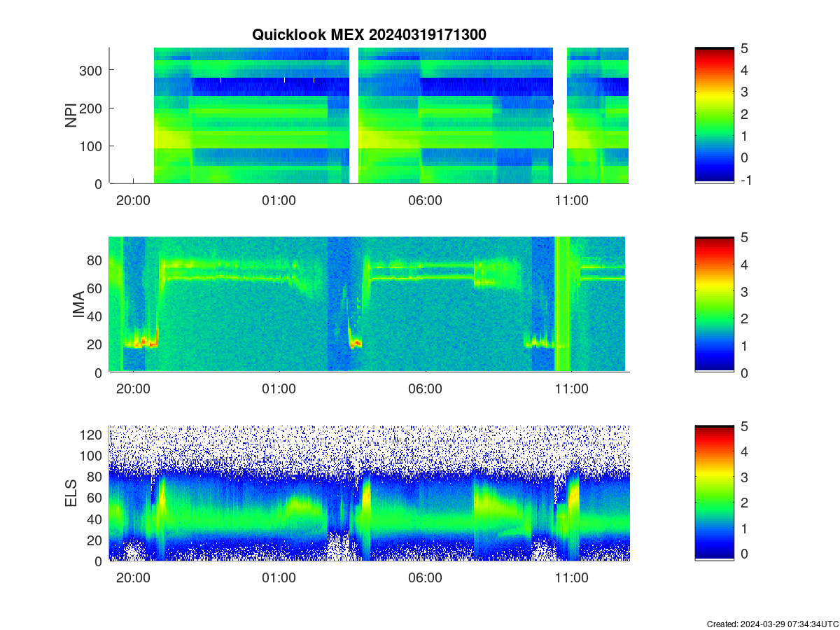This screenshot has height=630, width=840.
Task: Click the '20:00' tick under the IMA plot
Action: pyautogui.click(x=133, y=388)
